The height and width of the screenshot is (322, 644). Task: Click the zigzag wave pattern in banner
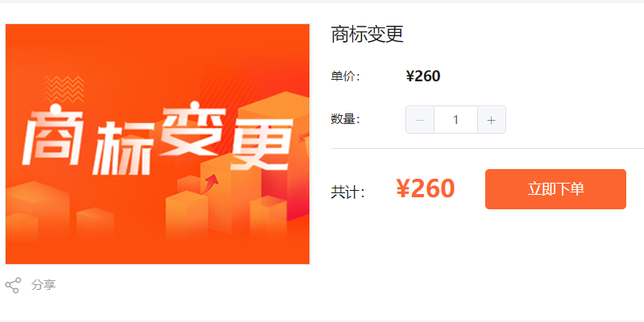63,89
